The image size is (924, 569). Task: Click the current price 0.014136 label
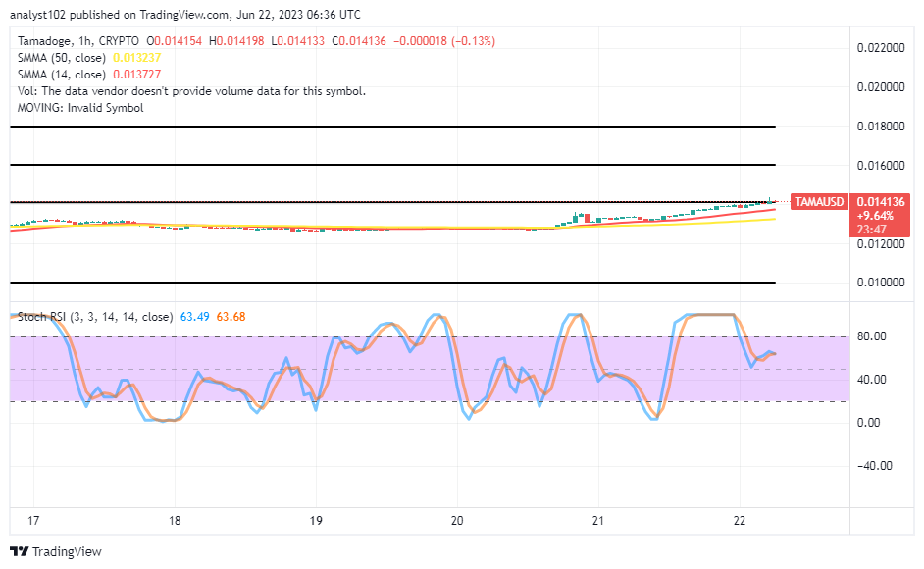click(x=881, y=202)
